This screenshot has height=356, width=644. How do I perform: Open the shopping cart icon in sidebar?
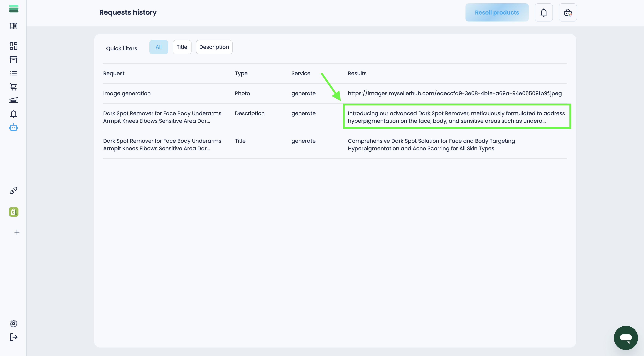click(x=14, y=87)
